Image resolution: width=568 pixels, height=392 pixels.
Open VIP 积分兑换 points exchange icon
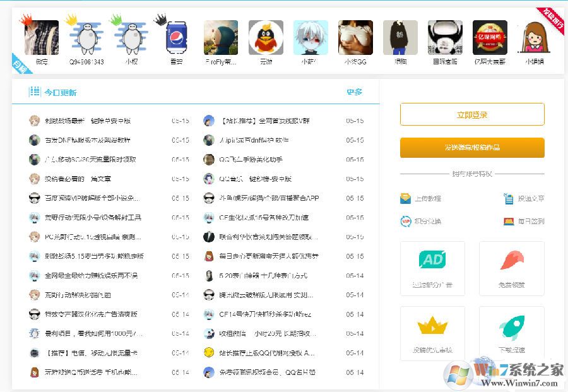(x=407, y=222)
